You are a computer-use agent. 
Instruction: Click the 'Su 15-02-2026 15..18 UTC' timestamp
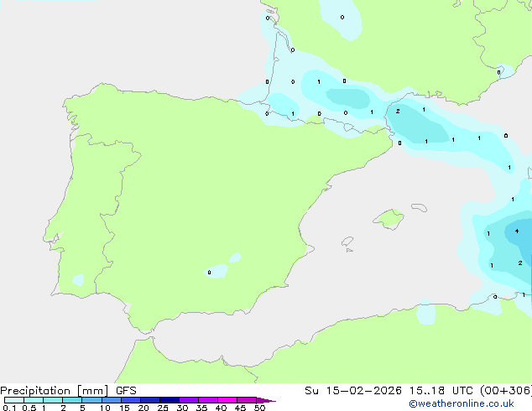[389, 391]
